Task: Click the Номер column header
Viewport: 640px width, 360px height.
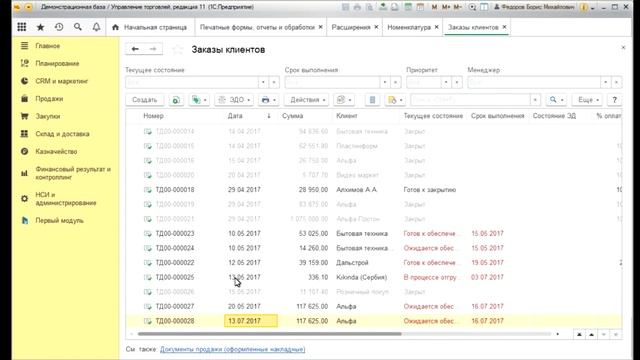Action: [x=153, y=116]
